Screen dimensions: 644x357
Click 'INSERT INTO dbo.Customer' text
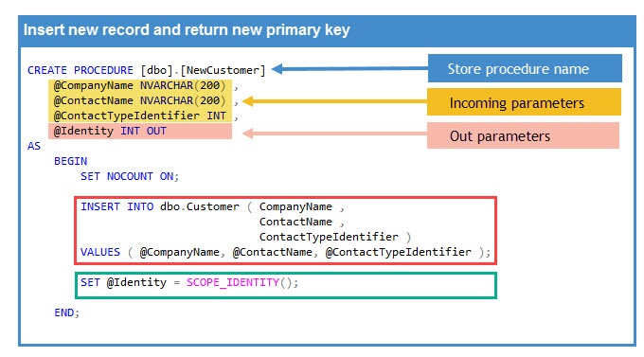coord(160,206)
